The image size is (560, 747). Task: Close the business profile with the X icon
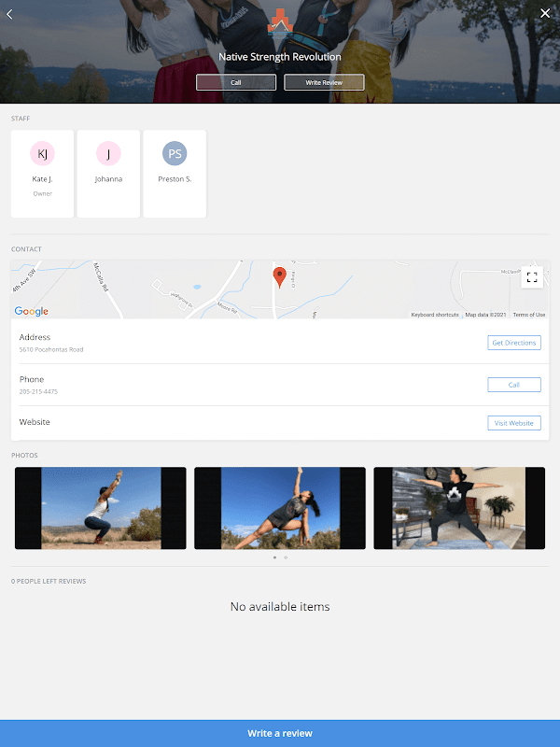point(545,13)
